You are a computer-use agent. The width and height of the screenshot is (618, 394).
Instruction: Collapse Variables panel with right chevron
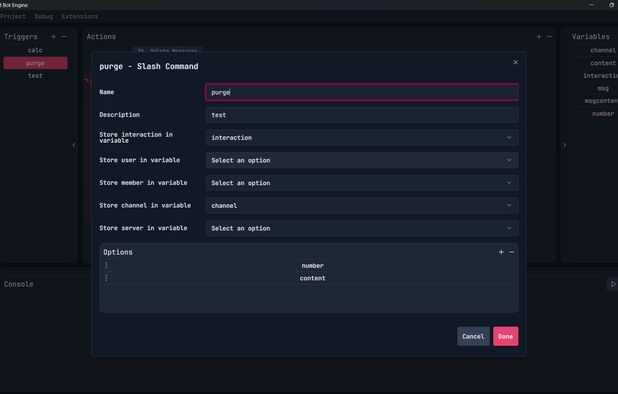pos(564,145)
